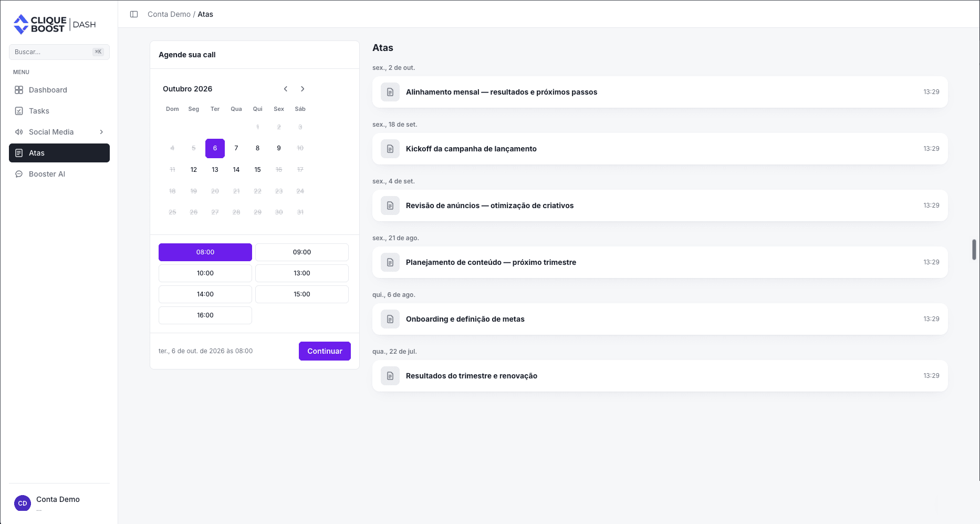Click the page vertical scrollbar thumb

coord(974,250)
